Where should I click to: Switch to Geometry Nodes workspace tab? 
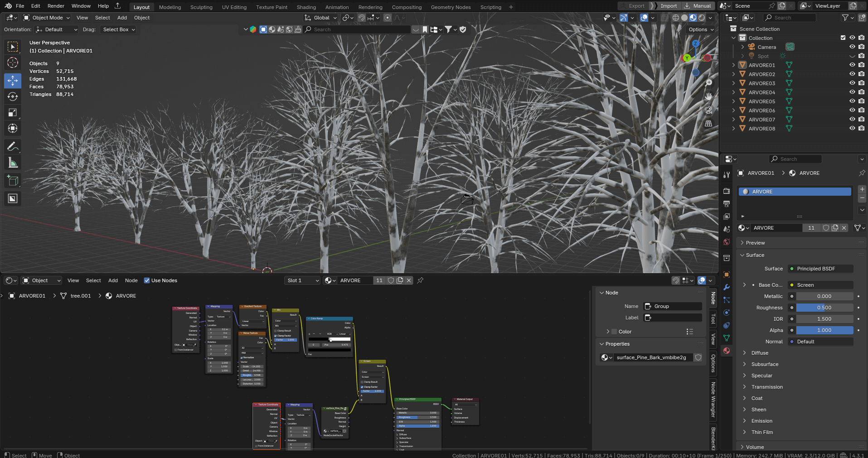coord(451,7)
